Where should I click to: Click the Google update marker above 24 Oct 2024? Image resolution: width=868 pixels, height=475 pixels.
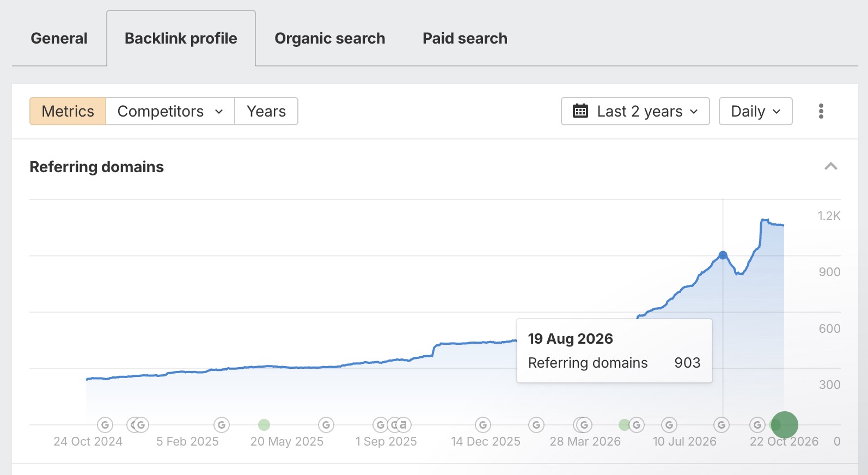105,425
